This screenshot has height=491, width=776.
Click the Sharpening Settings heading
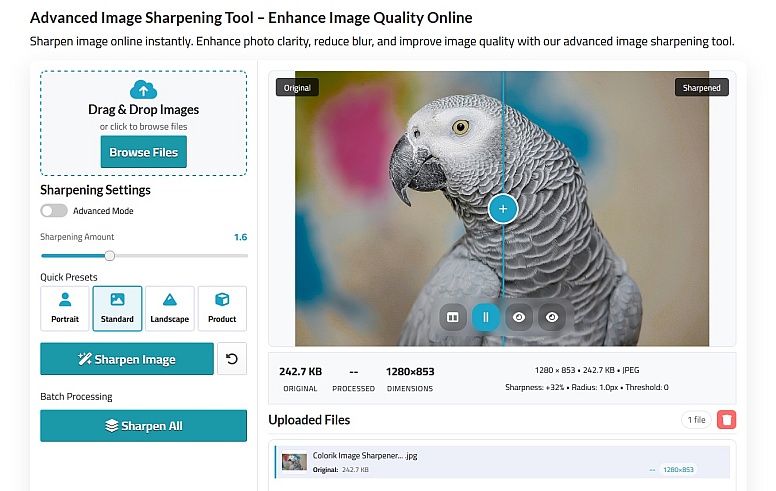pos(96,190)
